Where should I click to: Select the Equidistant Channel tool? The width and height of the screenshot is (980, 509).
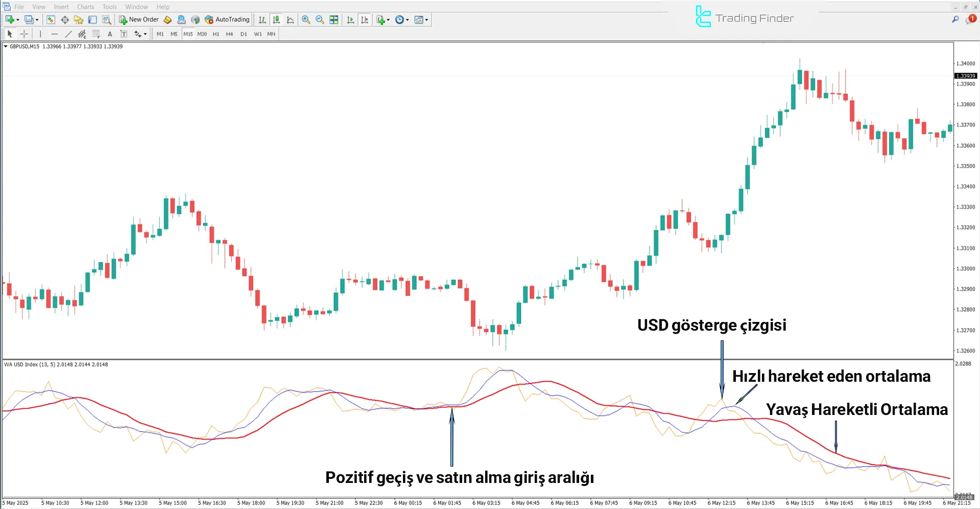82,34
